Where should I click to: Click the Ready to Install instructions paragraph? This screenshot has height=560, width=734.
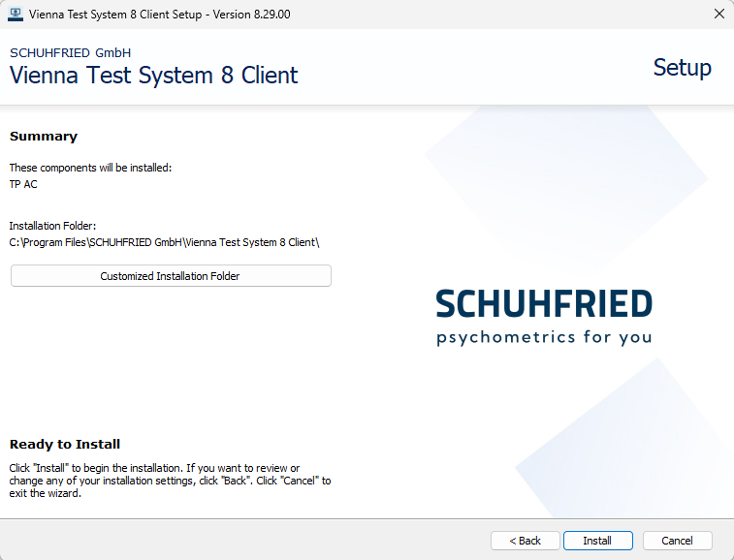point(170,481)
